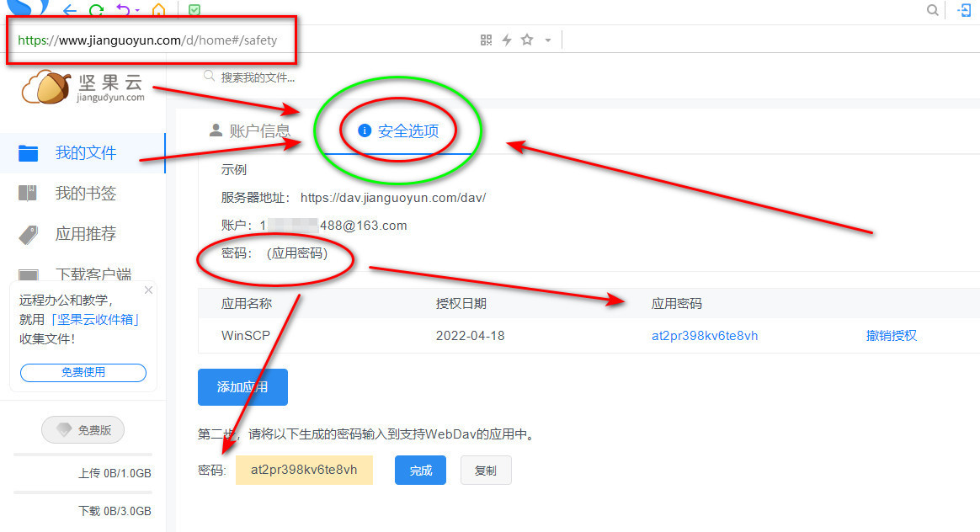
Task: Close the 坚果云收件箱 promo card
Action: pyautogui.click(x=148, y=290)
